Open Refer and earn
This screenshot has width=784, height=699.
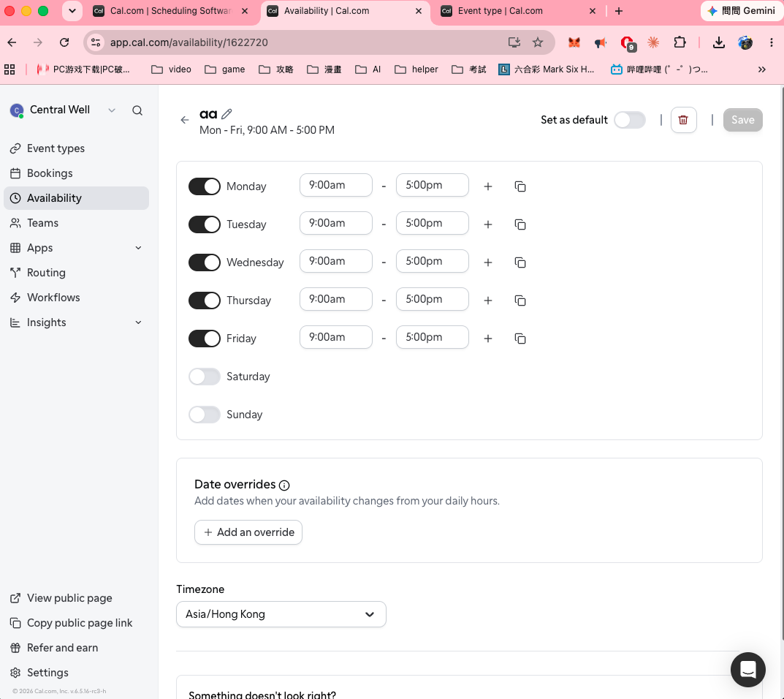(x=76, y=648)
